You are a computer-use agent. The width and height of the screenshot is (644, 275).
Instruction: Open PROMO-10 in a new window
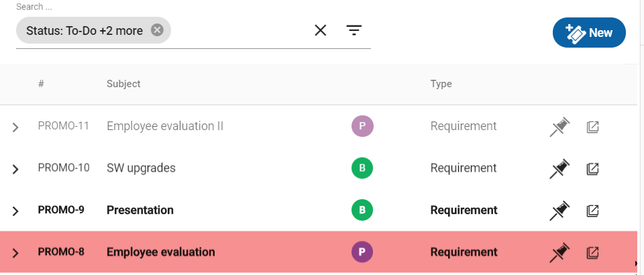point(592,169)
